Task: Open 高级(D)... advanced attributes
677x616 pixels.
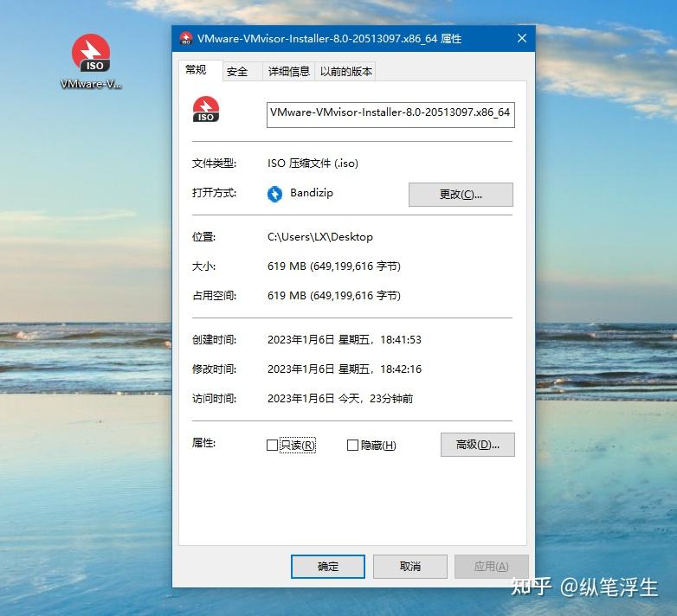Action: pos(478,445)
